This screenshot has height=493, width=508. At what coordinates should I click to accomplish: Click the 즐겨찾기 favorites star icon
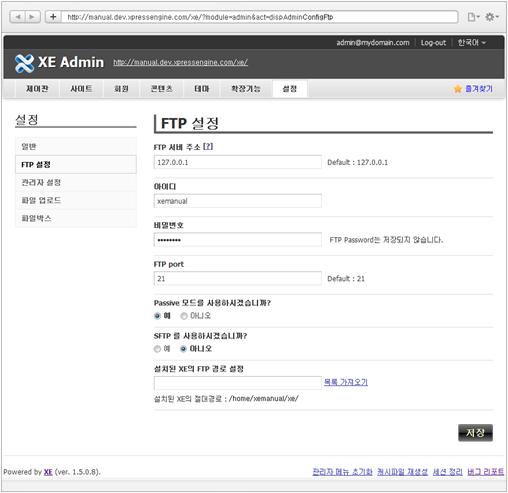pos(458,89)
